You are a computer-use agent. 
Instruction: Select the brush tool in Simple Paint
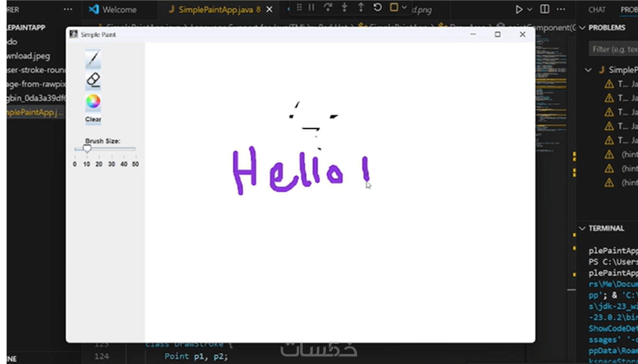point(93,59)
